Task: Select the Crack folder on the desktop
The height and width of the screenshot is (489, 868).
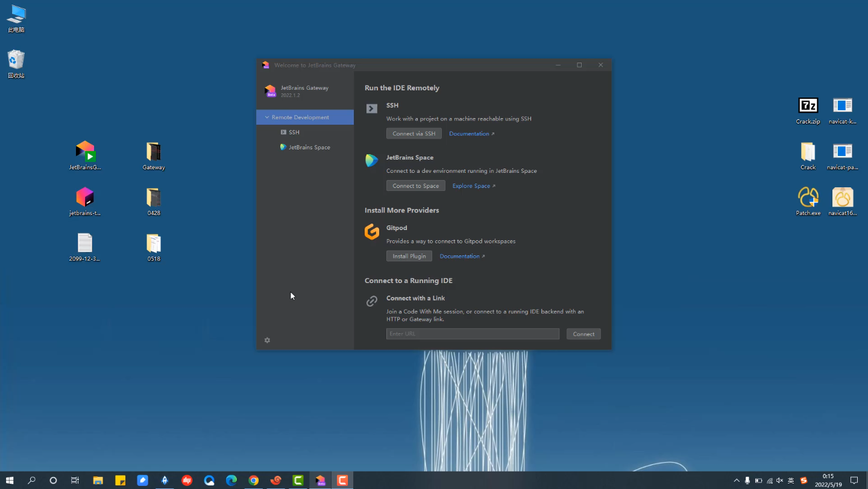Action: tap(808, 156)
